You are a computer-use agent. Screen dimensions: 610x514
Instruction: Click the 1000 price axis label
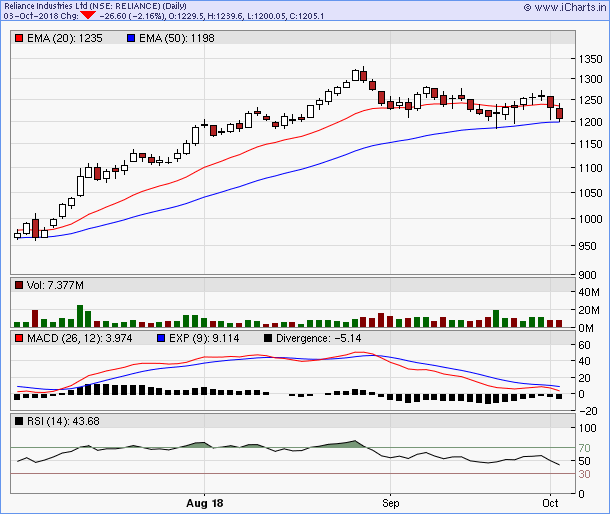tap(591, 219)
